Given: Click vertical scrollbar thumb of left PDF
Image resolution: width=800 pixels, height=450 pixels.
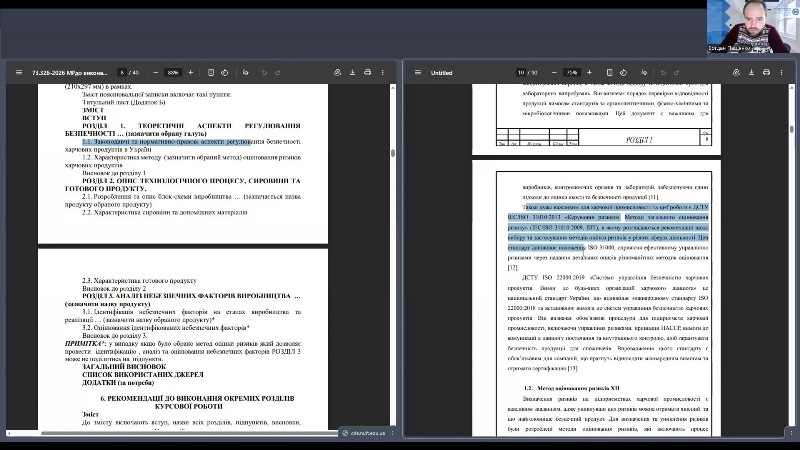Looking at the screenshot, I should (x=393, y=153).
